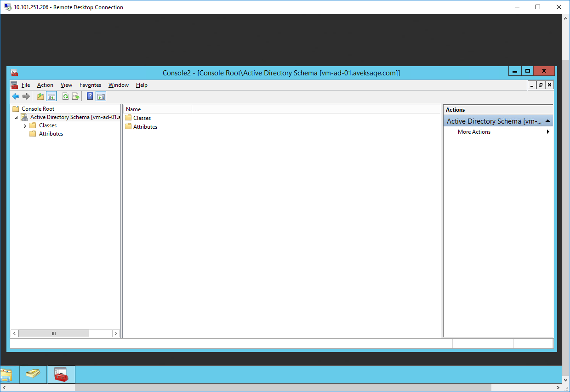Open Help via the question mark icon
570x392 pixels.
tap(90, 96)
